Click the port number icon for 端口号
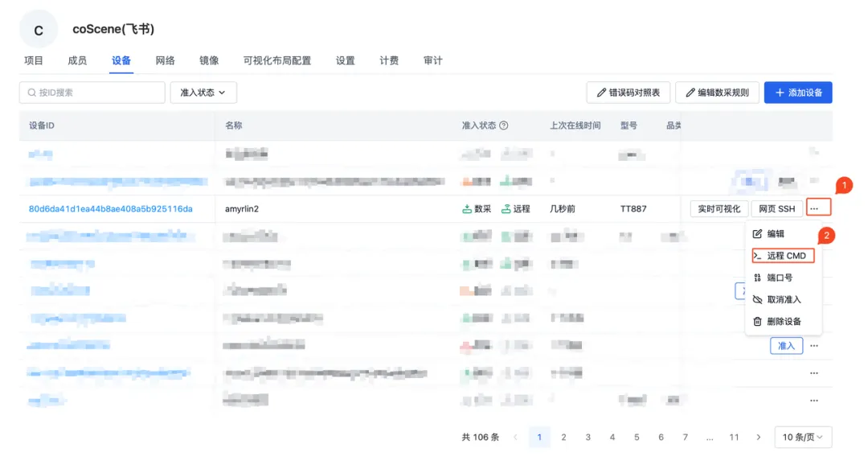 (757, 278)
